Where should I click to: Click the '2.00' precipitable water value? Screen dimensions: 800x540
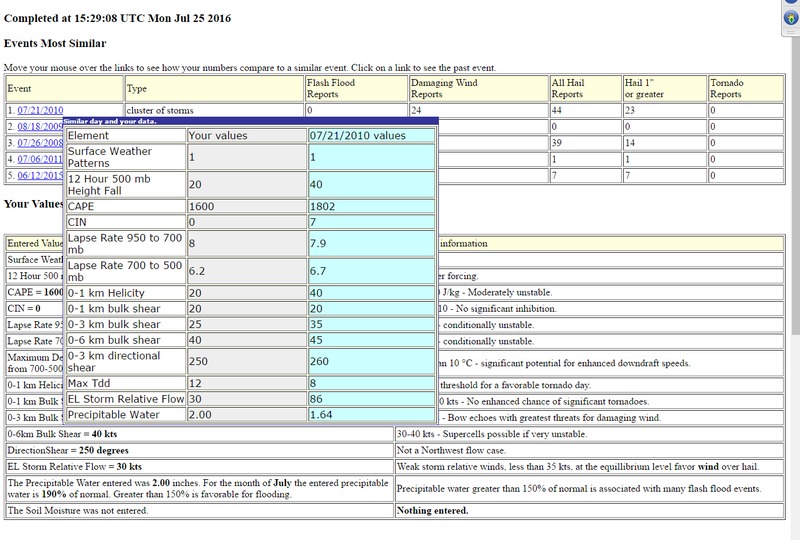(246, 415)
